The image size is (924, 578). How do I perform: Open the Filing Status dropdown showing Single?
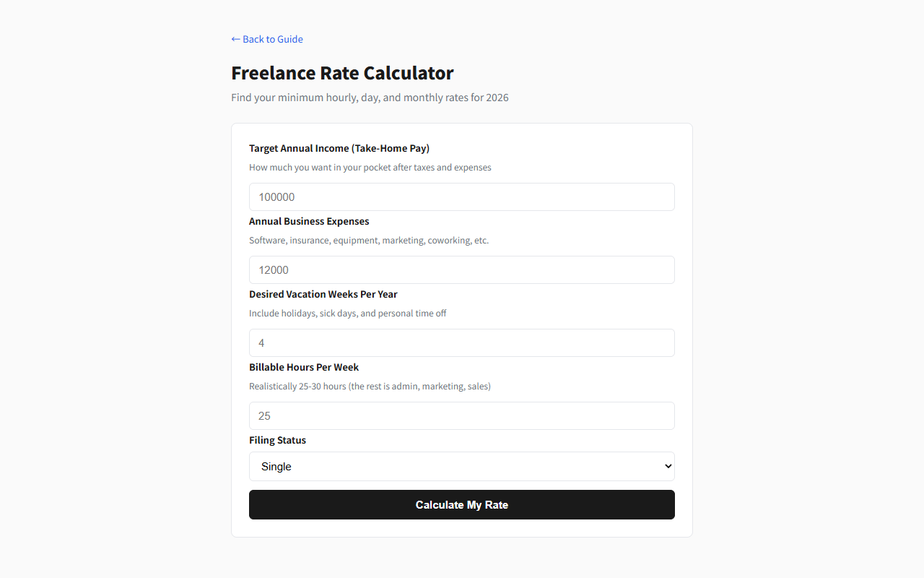point(462,467)
